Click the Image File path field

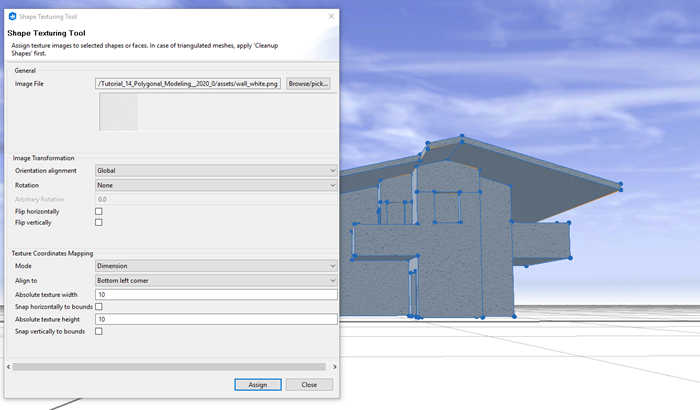(188, 84)
